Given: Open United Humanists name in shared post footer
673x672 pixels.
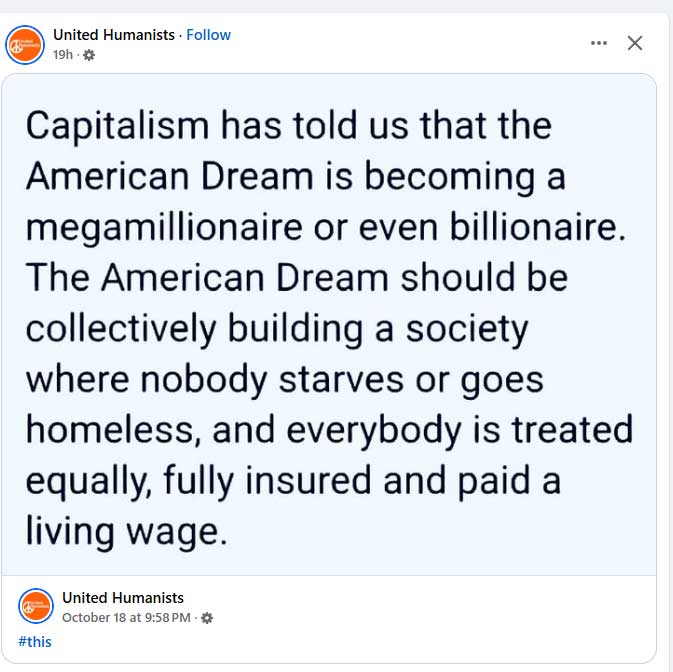Looking at the screenshot, I should point(123,598).
